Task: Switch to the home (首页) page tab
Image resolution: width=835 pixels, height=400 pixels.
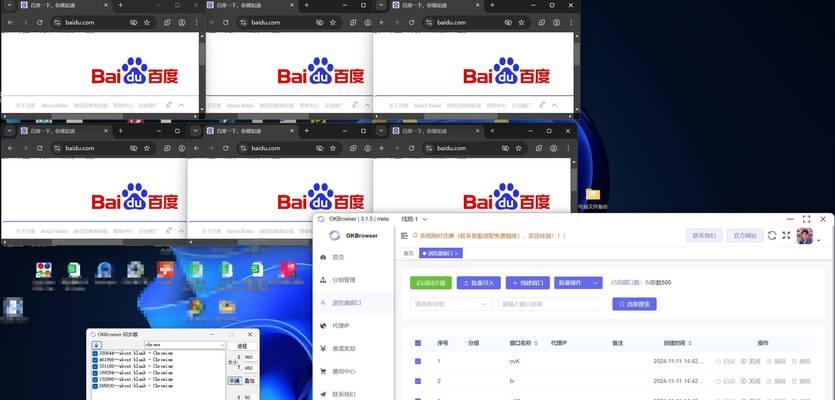Action: (x=408, y=254)
